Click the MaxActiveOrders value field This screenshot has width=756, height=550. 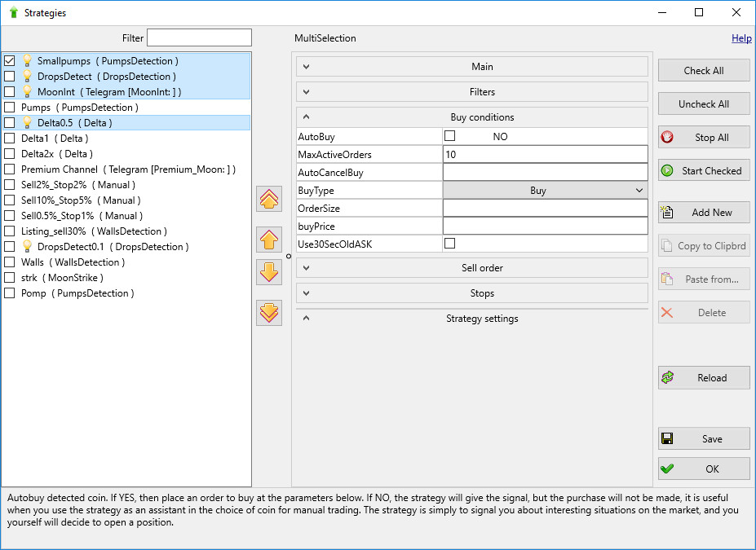pos(546,154)
